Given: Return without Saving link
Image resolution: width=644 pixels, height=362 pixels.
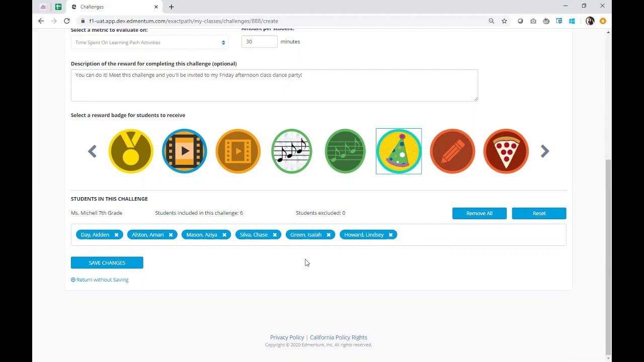Looking at the screenshot, I should 100,280.
